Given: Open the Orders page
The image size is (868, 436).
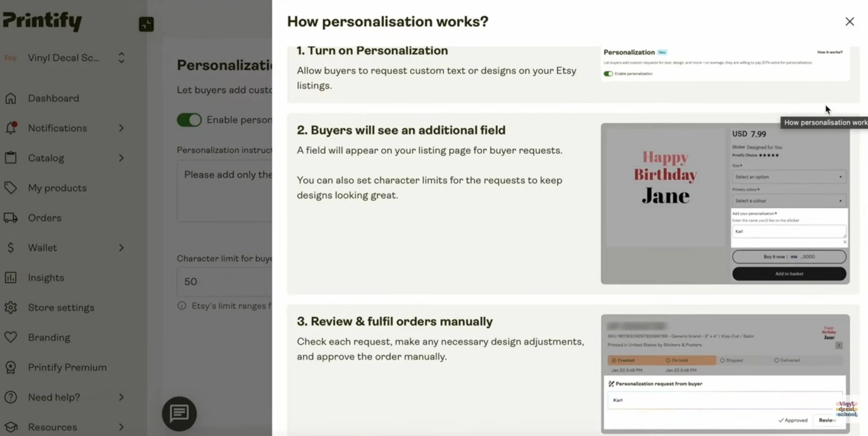Looking at the screenshot, I should point(45,218).
